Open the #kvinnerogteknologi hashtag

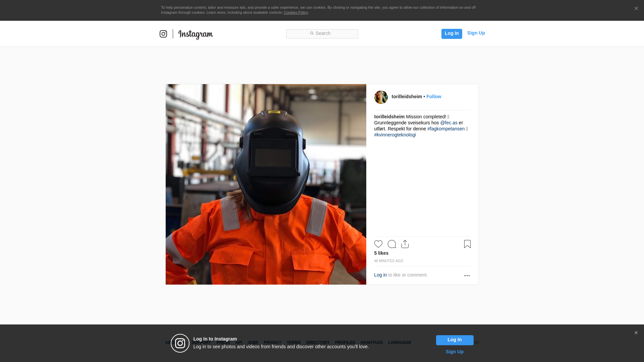click(x=395, y=135)
